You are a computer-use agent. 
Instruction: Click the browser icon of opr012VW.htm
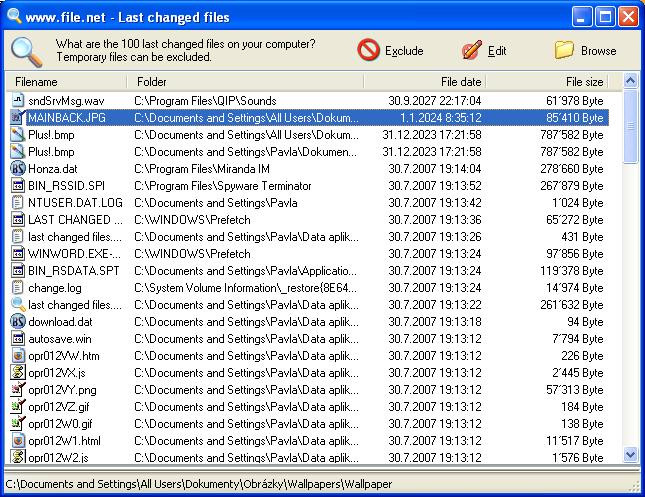point(18,355)
